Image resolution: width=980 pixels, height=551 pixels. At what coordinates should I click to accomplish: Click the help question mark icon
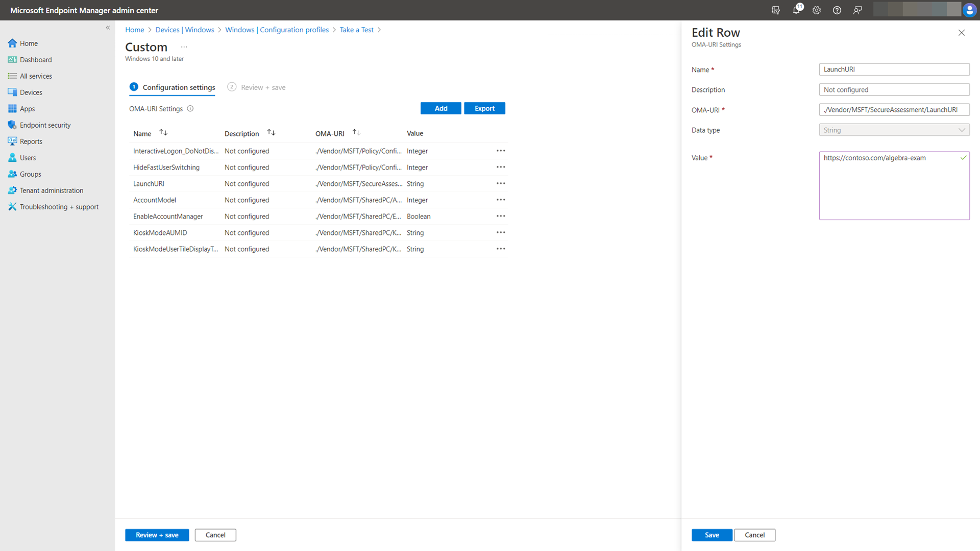pyautogui.click(x=837, y=10)
